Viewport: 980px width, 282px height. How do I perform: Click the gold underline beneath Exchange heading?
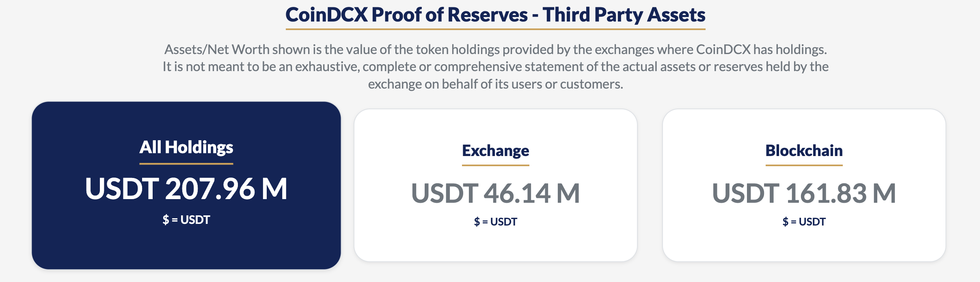pyautogui.click(x=496, y=165)
